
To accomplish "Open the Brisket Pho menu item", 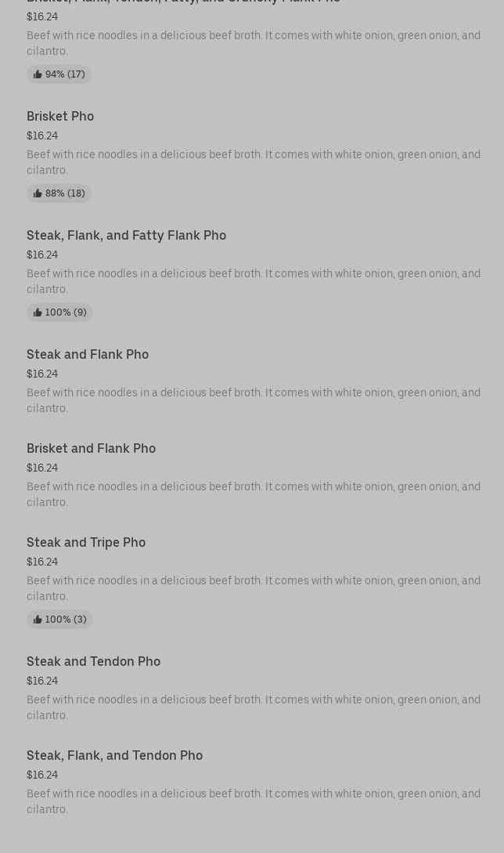I will point(60,116).
